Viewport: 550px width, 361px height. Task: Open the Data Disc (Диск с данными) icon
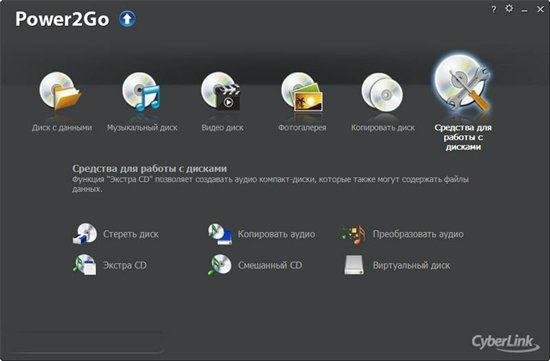[x=60, y=92]
